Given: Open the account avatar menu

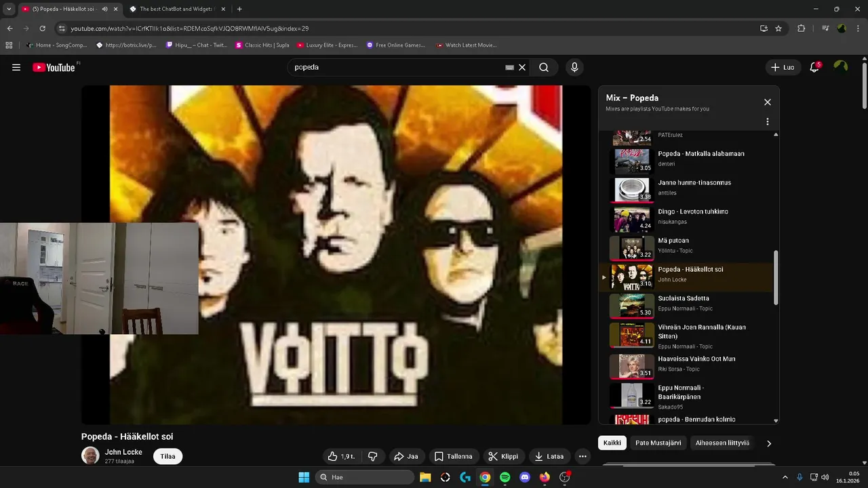Looking at the screenshot, I should pyautogui.click(x=841, y=67).
